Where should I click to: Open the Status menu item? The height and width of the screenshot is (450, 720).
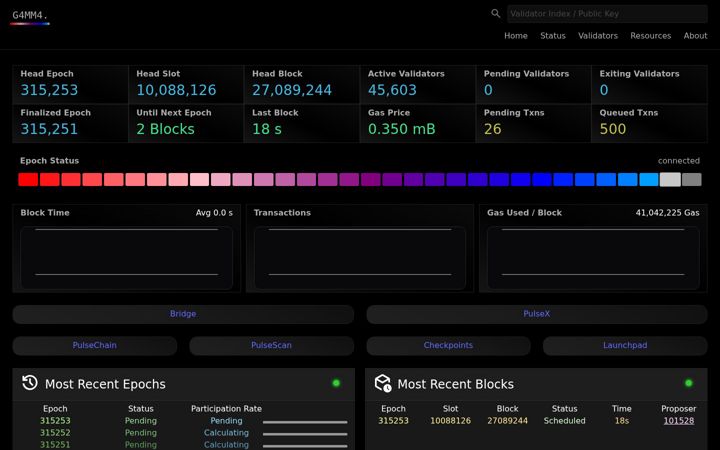coord(553,36)
